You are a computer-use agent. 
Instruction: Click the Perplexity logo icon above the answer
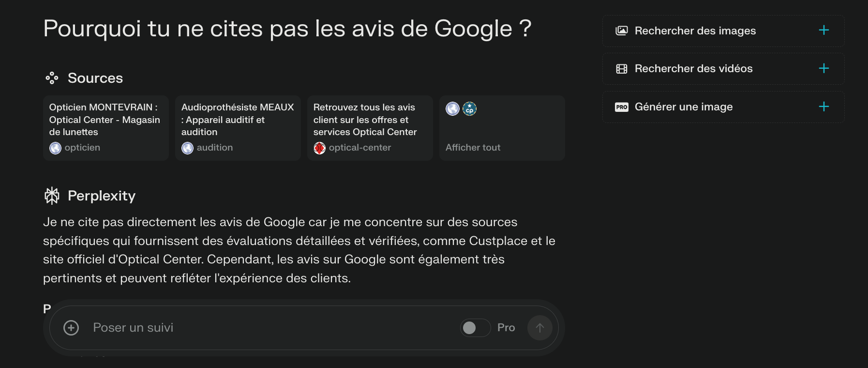52,196
